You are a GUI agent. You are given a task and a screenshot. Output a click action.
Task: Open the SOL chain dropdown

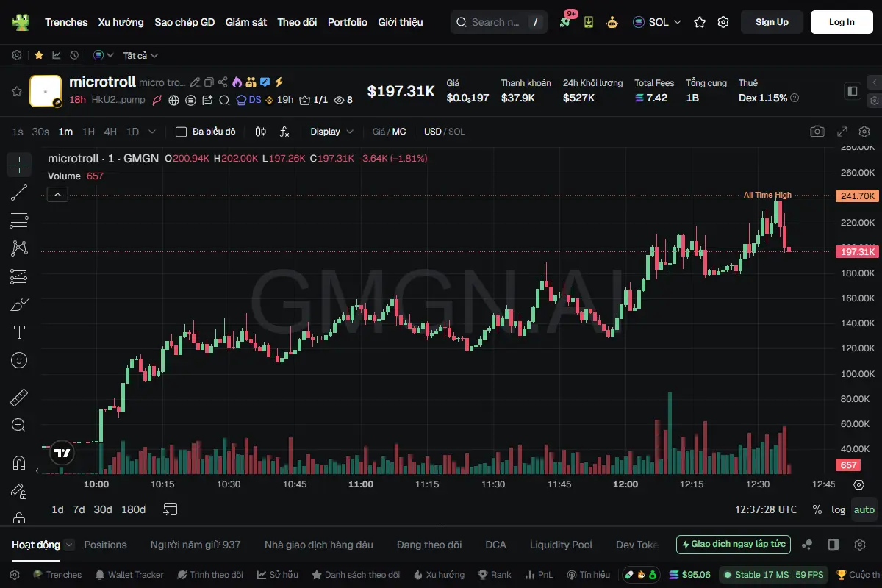click(x=658, y=22)
